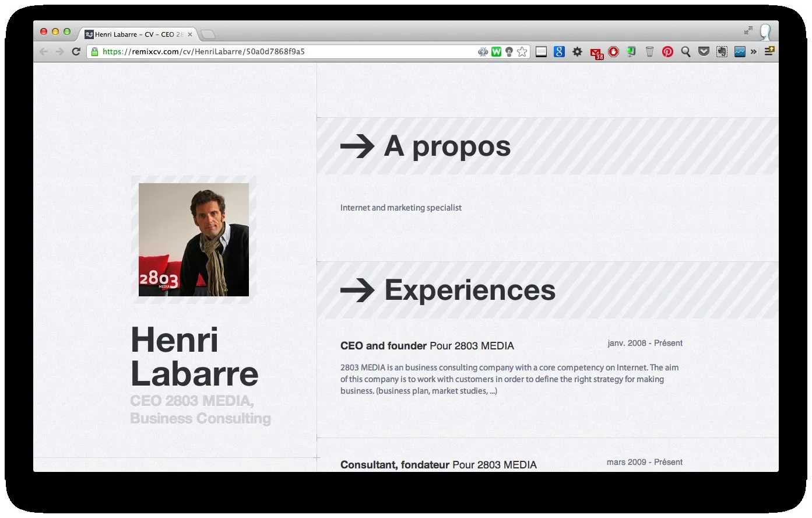This screenshot has height=518, width=812.
Task: Click the black gear extension icon
Action: coord(577,52)
